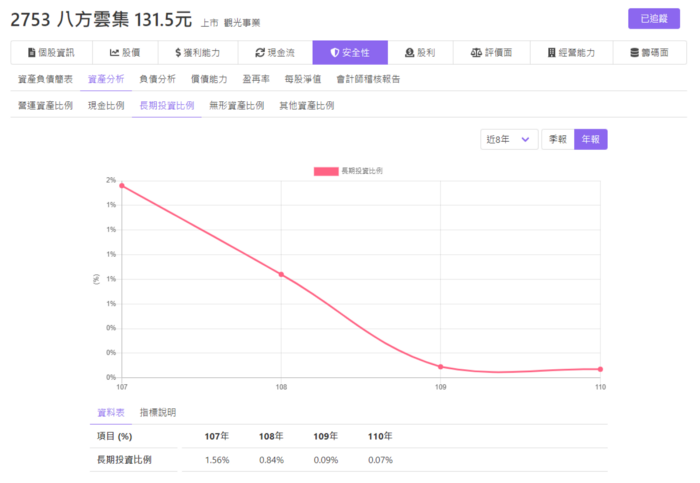Click the 0.84% table cell
The width and height of the screenshot is (700, 483).
pos(271,460)
